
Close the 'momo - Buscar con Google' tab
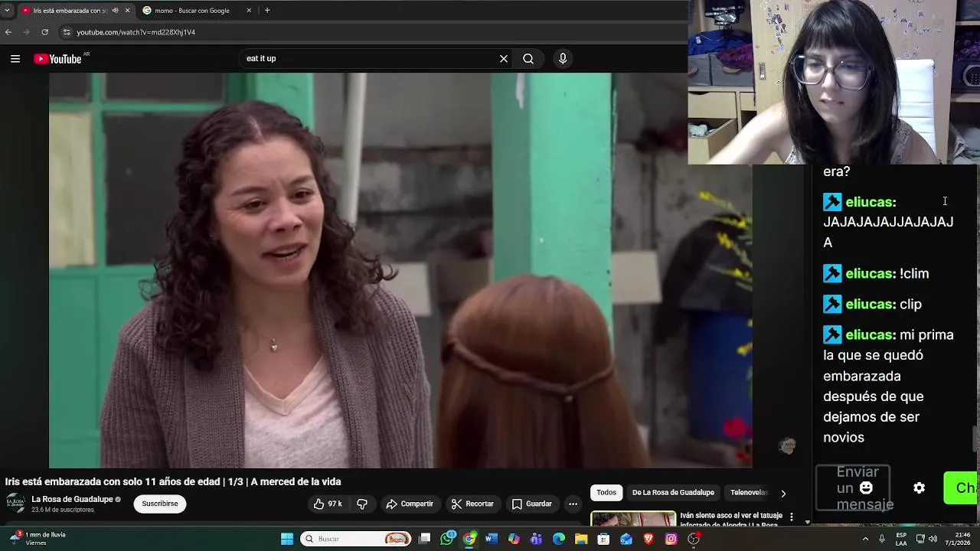(x=249, y=11)
